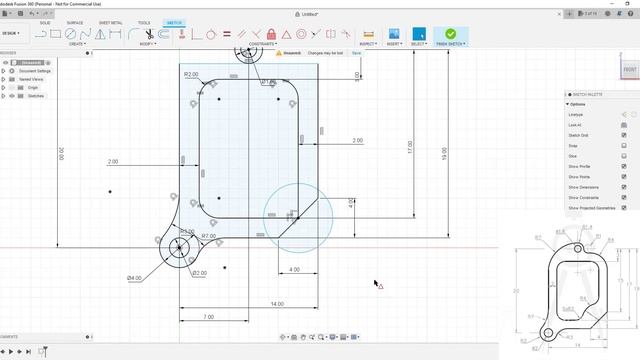This screenshot has width=640, height=360.
Task: Select the Fillet tool
Action: coord(133,34)
